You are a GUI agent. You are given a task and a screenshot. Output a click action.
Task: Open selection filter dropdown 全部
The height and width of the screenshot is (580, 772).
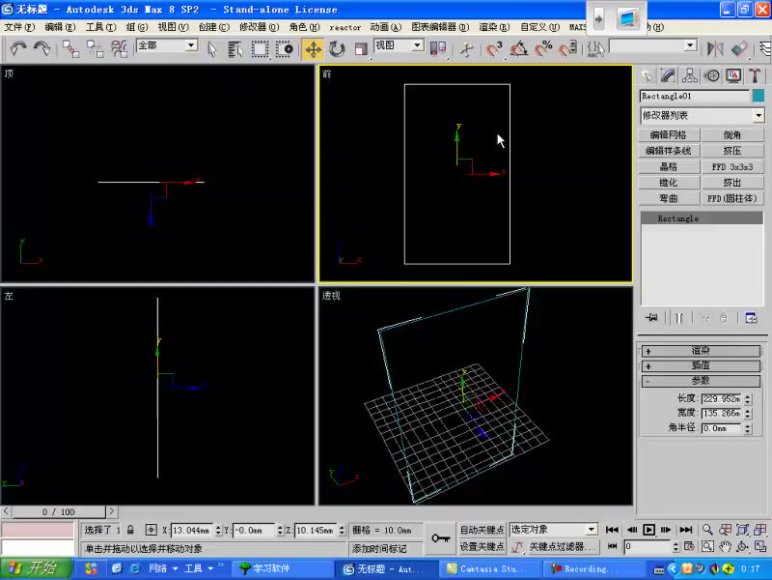pyautogui.click(x=167, y=46)
